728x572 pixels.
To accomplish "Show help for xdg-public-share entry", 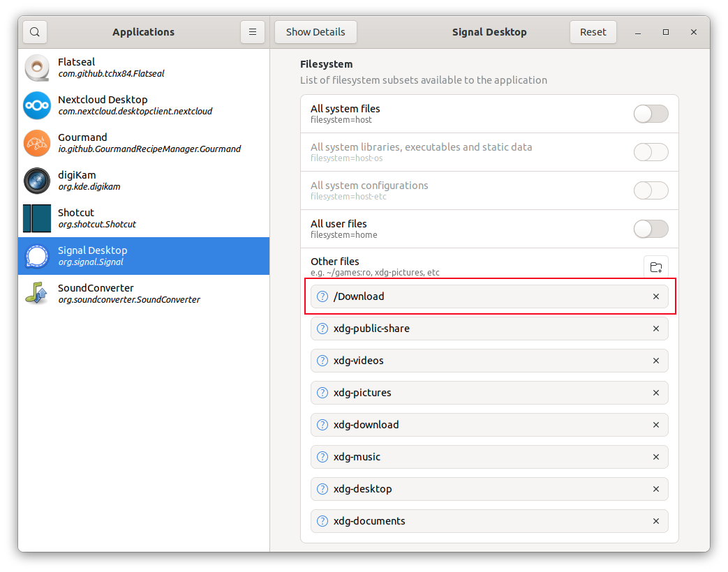I will [x=322, y=329].
